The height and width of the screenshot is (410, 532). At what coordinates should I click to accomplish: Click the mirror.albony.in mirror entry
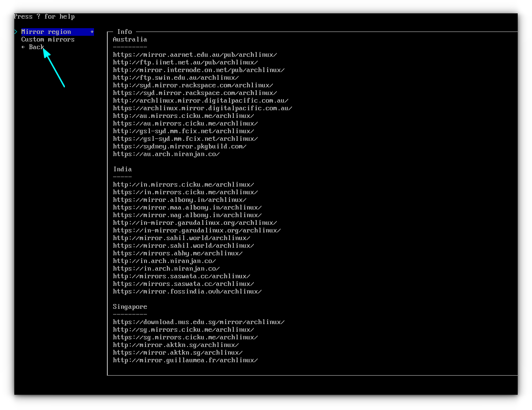point(179,200)
